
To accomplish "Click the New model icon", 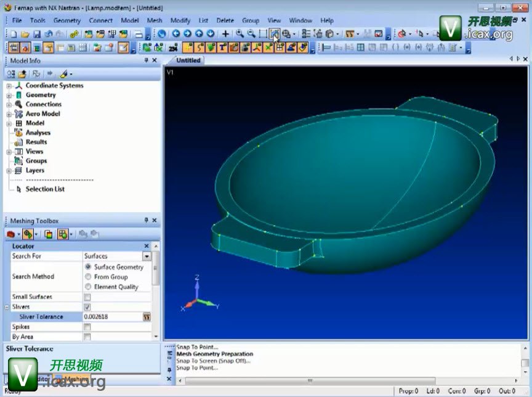I will click(x=14, y=34).
